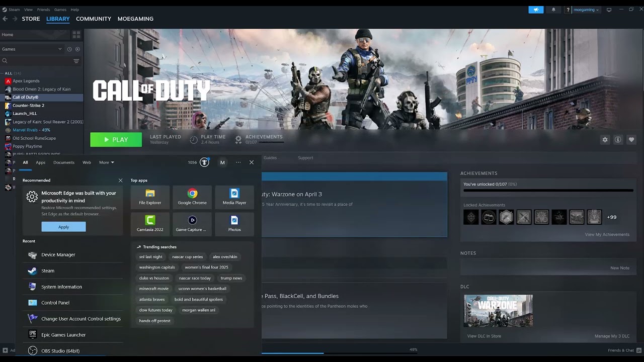Click New Note button
This screenshot has height=362, width=644.
(620, 268)
